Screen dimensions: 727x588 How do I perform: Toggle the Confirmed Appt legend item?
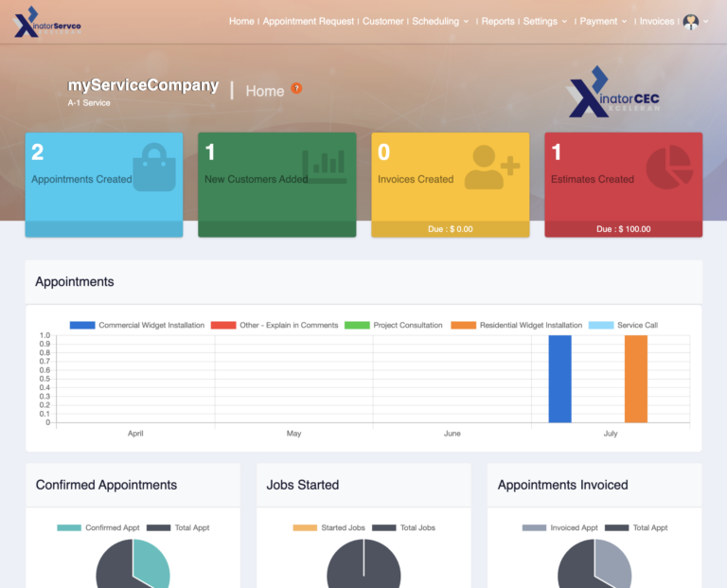pyautogui.click(x=98, y=527)
